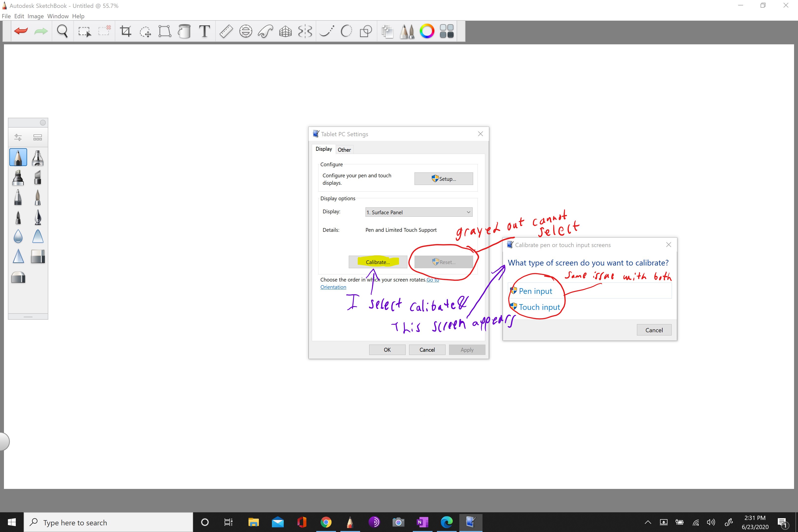Pick the Flood Fill bucket tool
The height and width of the screenshot is (532, 798).
pyautogui.click(x=184, y=31)
